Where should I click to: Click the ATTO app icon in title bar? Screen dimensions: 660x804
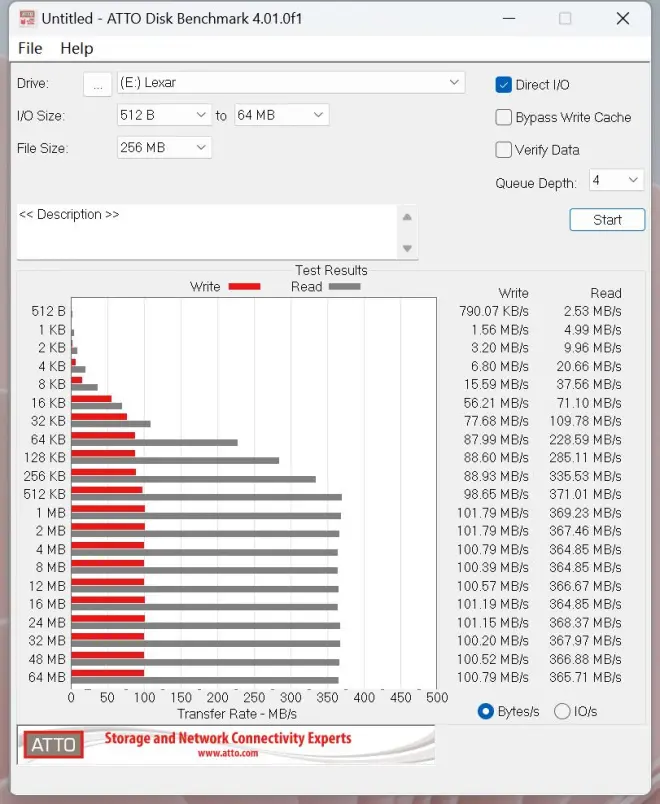pos(25,18)
